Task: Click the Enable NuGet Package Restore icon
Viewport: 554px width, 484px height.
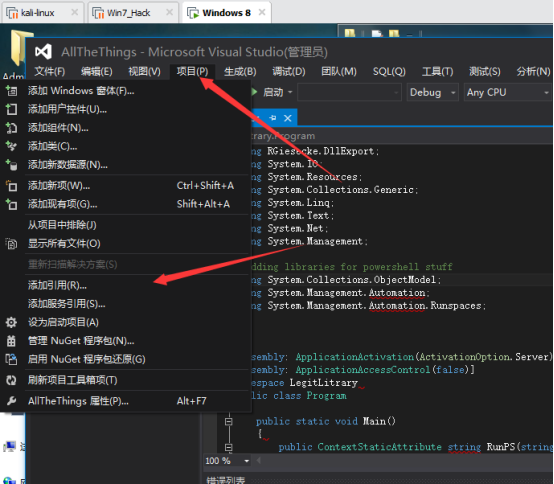Action: (11, 359)
